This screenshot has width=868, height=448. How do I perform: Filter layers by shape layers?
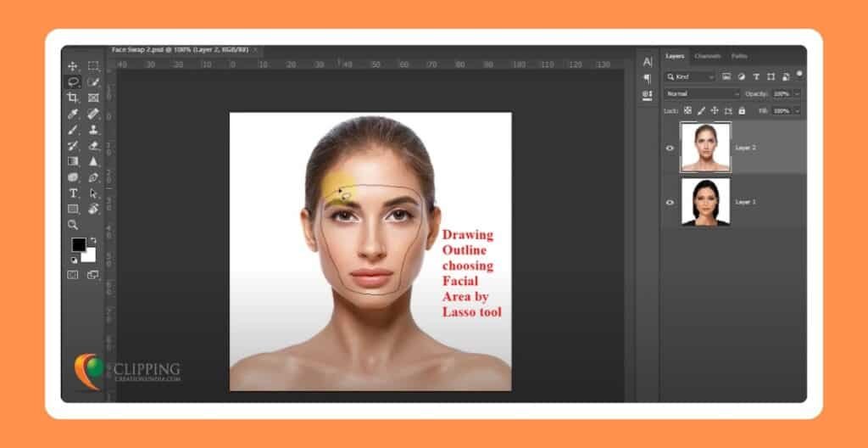click(x=771, y=76)
